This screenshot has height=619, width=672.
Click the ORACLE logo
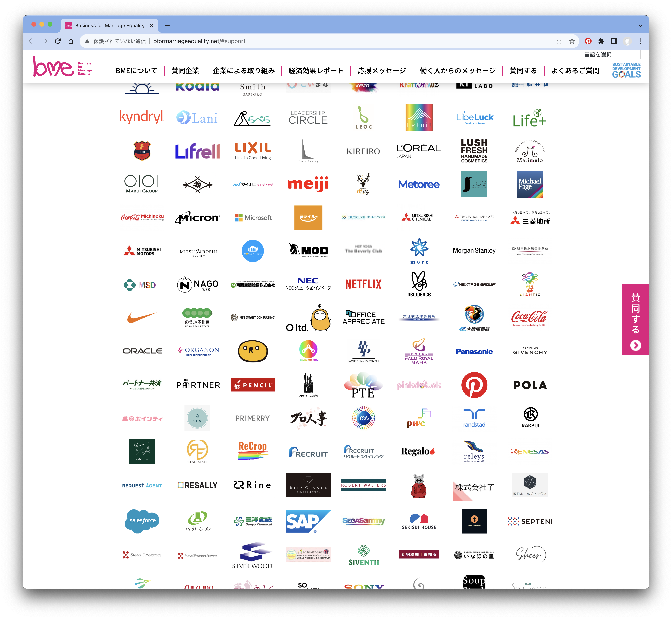pyautogui.click(x=142, y=351)
